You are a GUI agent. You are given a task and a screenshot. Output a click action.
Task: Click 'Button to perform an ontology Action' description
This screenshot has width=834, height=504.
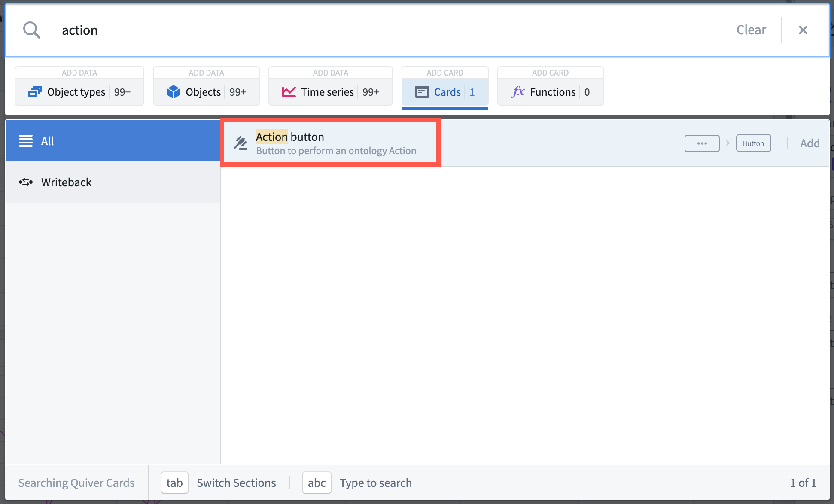pyautogui.click(x=336, y=151)
